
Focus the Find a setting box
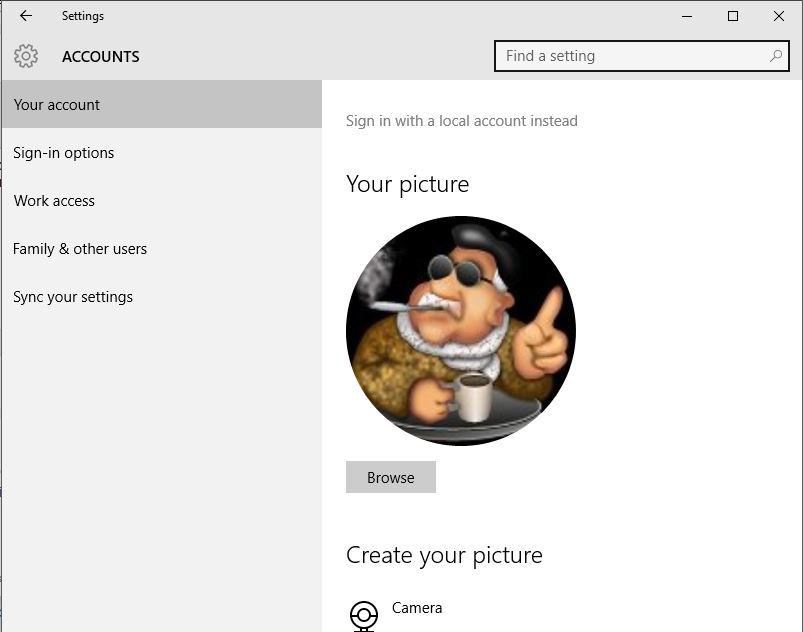(x=642, y=56)
